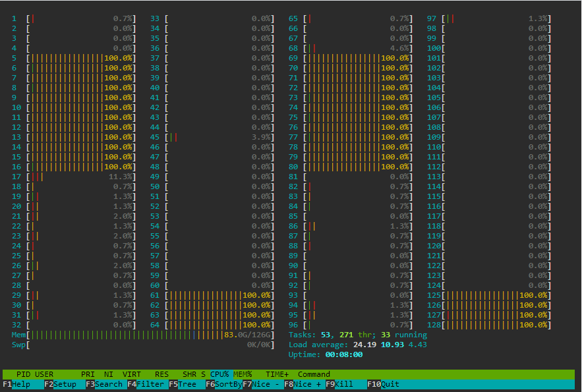This screenshot has width=582, height=392.
Task: Click the CPU 96 meter row
Action: (351, 325)
